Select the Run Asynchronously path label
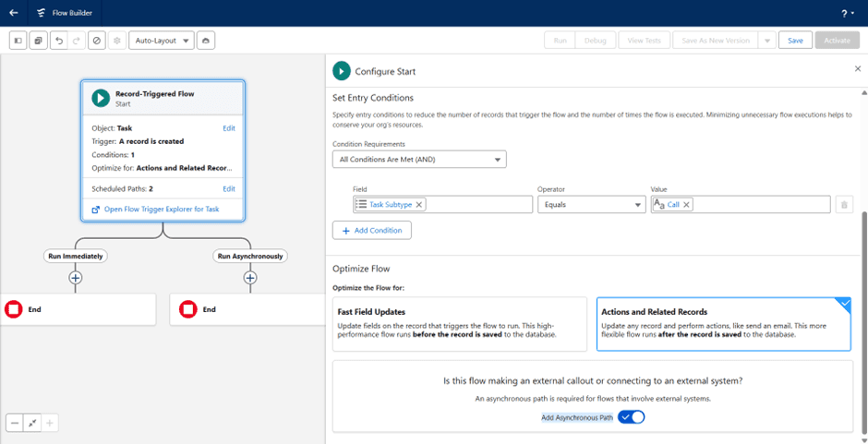Viewport: 868px width, 444px height. pyautogui.click(x=250, y=257)
